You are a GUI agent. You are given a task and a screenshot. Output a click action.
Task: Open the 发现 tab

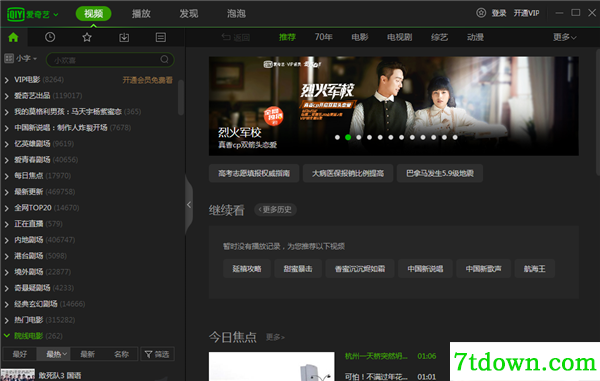189,14
